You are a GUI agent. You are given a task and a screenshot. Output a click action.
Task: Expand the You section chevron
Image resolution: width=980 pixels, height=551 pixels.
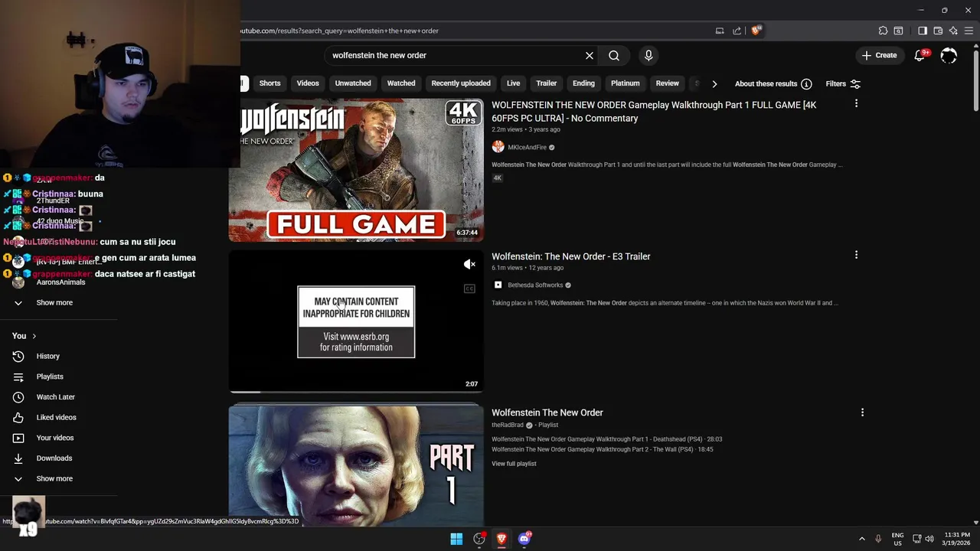34,336
